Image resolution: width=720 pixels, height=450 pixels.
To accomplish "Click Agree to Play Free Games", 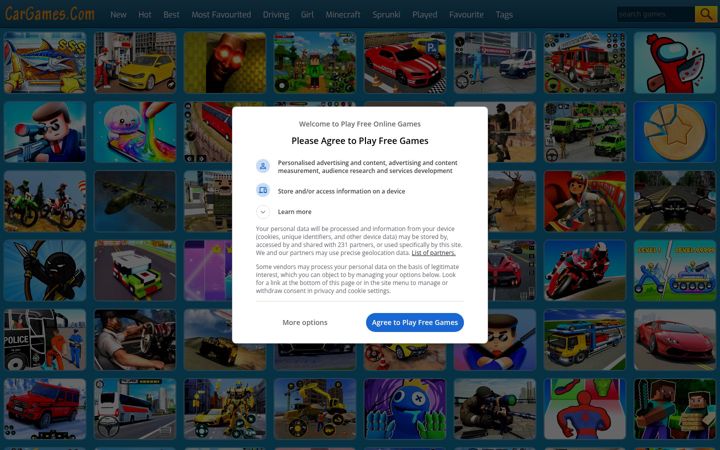I will pyautogui.click(x=415, y=322).
